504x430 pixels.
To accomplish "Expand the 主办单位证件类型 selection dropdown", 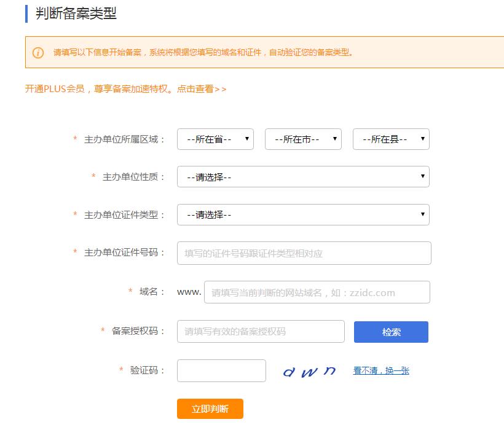I will coord(302,214).
